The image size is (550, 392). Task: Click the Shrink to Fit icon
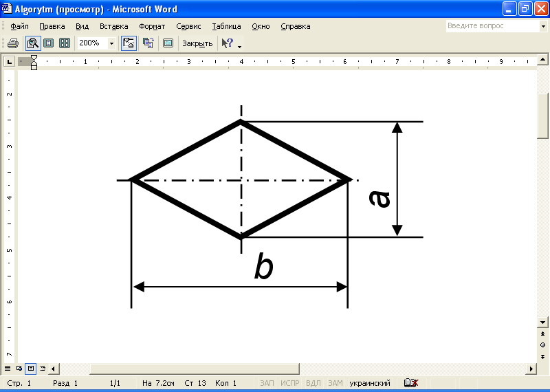148,43
